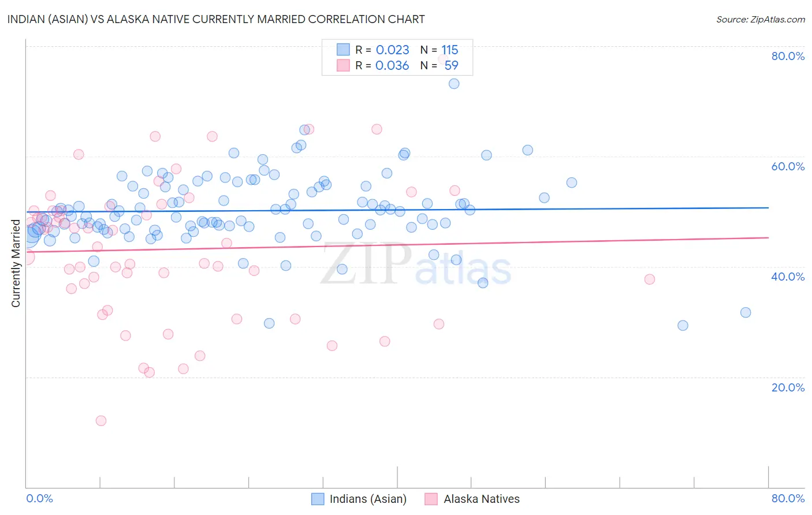Click the 20.0% y-axis label

788,387
